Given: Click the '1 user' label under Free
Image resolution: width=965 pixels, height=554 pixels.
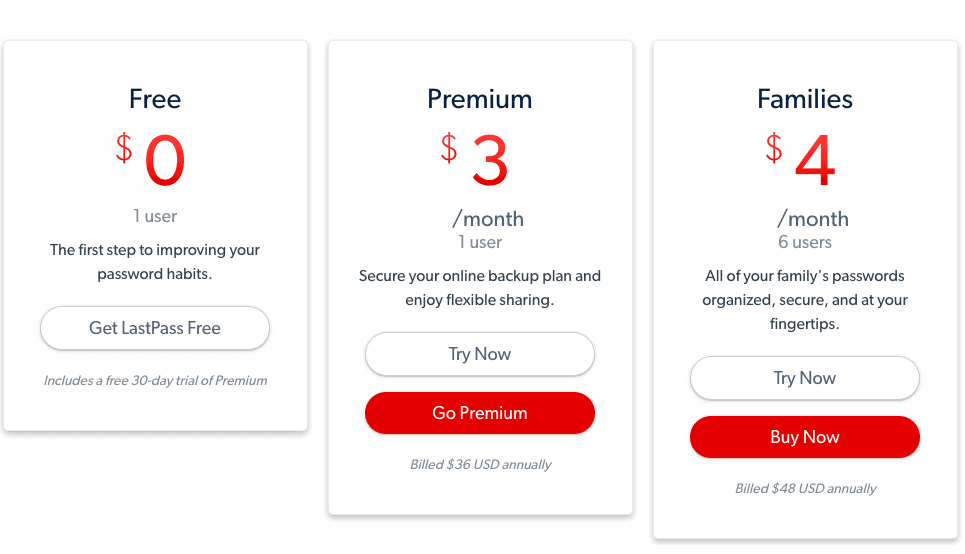Looking at the screenshot, I should 155,216.
